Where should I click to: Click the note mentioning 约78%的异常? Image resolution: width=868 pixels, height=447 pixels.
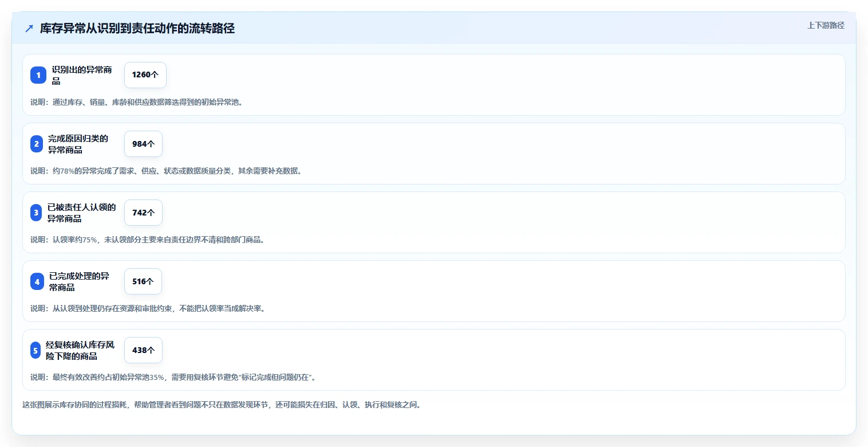coord(166,171)
